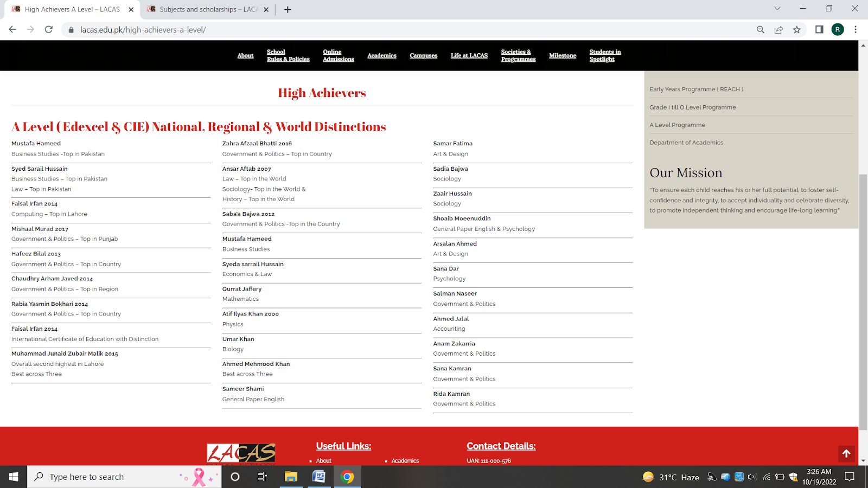Open the Windows Start menu
868x488 pixels.
tap(14, 477)
